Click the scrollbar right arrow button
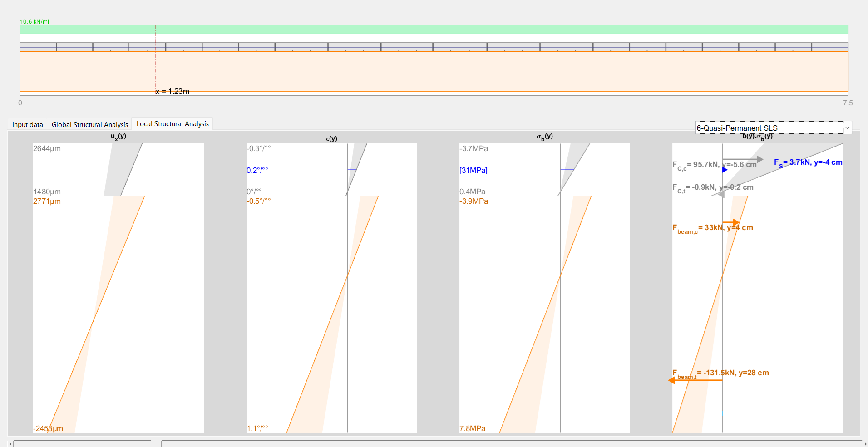The image size is (868, 447). click(865, 444)
